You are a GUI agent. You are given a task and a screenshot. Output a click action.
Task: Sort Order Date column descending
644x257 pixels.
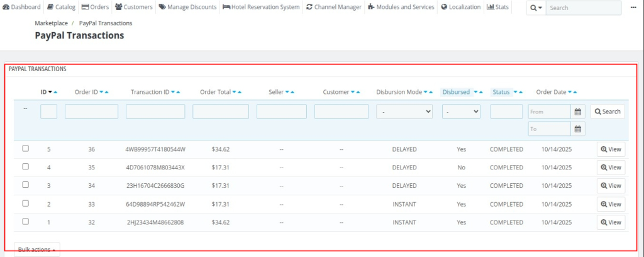click(570, 92)
